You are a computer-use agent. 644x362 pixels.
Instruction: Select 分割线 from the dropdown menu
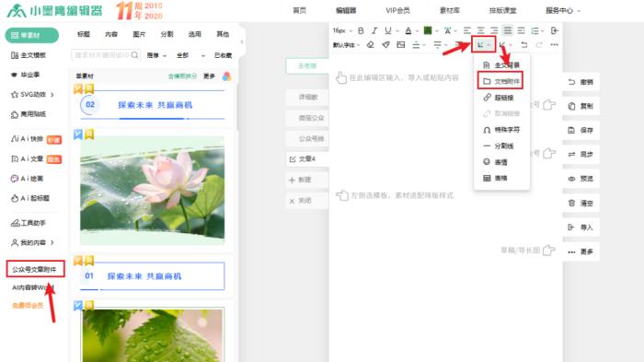[499, 146]
